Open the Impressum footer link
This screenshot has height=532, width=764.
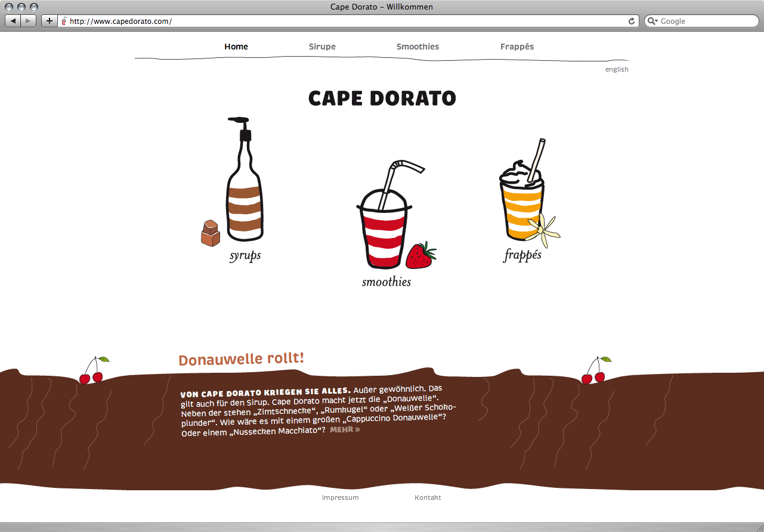click(341, 497)
